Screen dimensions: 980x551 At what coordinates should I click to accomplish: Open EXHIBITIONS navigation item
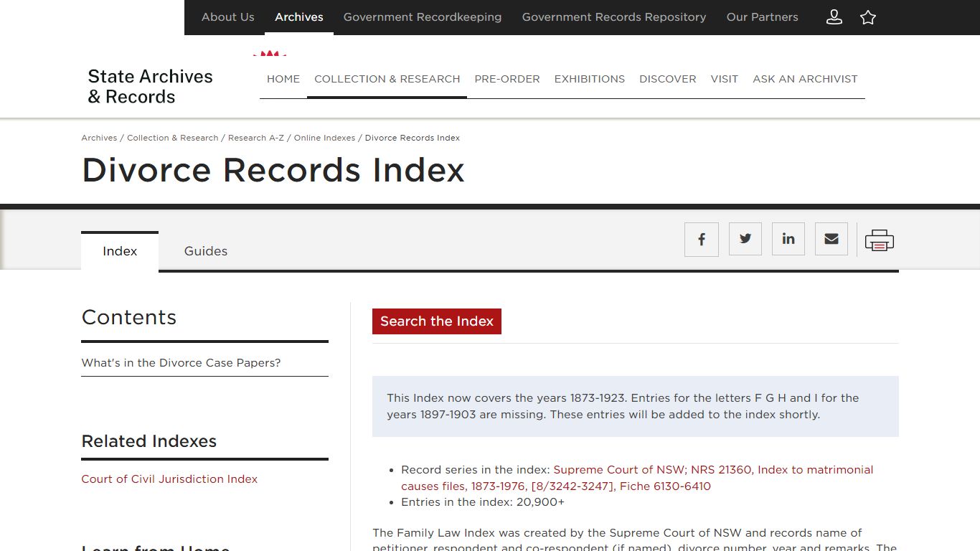[590, 79]
